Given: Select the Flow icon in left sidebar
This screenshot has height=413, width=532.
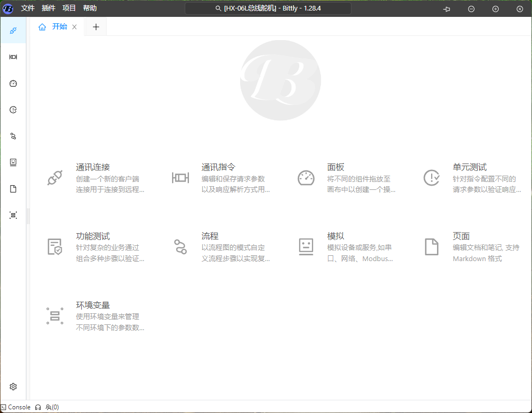Looking at the screenshot, I should click(x=13, y=136).
